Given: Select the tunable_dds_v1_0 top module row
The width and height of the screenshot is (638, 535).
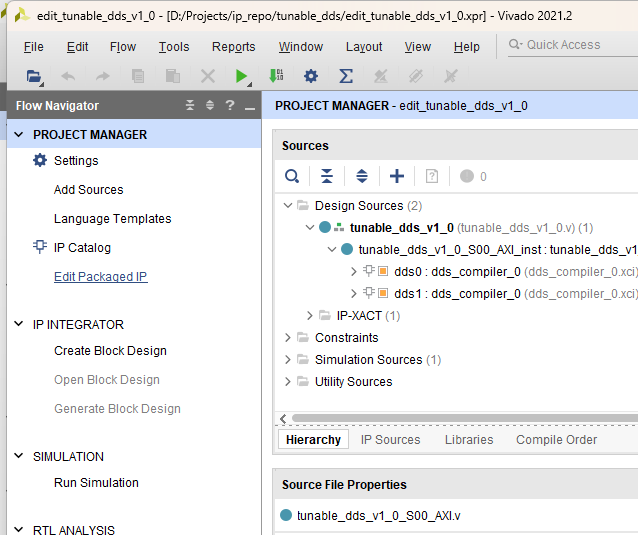Looking at the screenshot, I should 457,227.
